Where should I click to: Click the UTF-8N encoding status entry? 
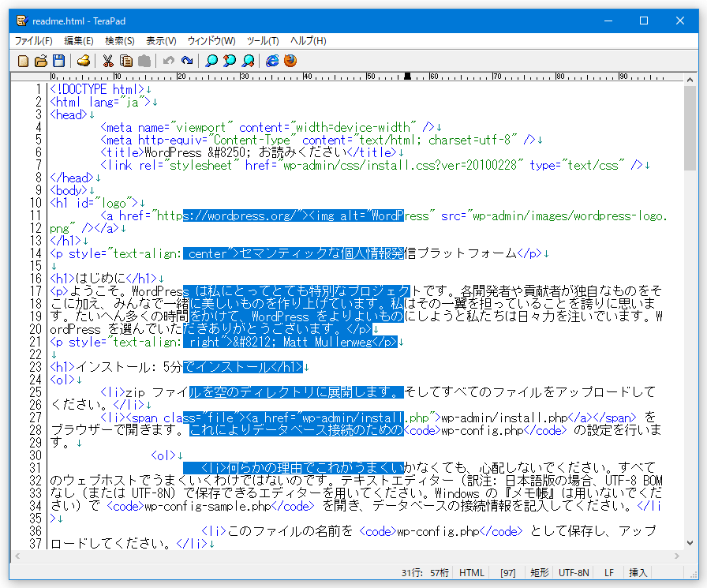(x=574, y=573)
